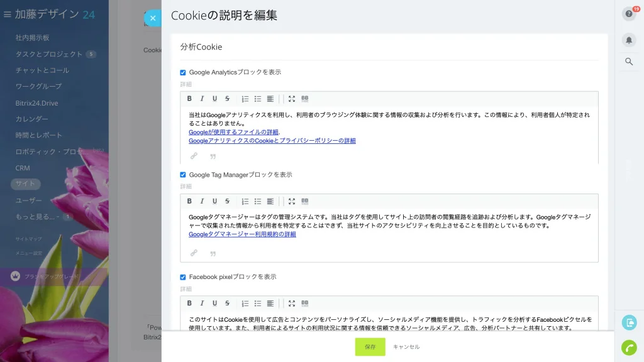Insert numbered list in Google Analytics editor
The image size is (644, 362).
pyautogui.click(x=245, y=99)
